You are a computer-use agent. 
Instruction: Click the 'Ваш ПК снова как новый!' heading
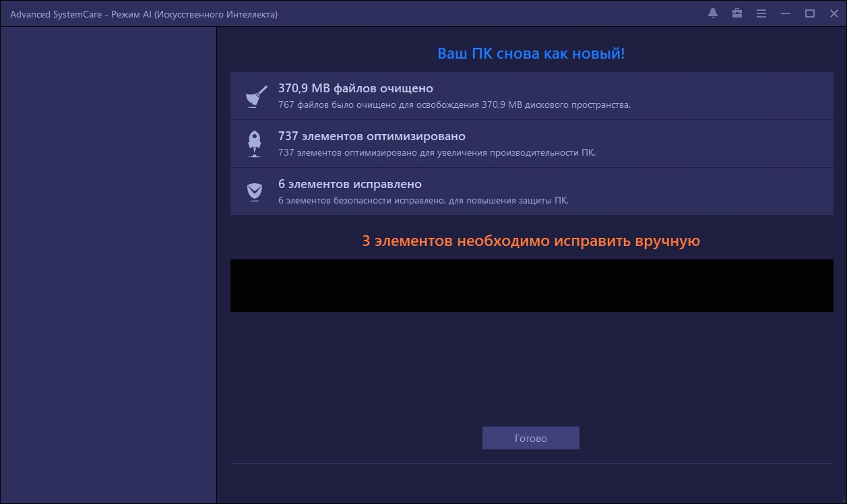click(x=531, y=54)
